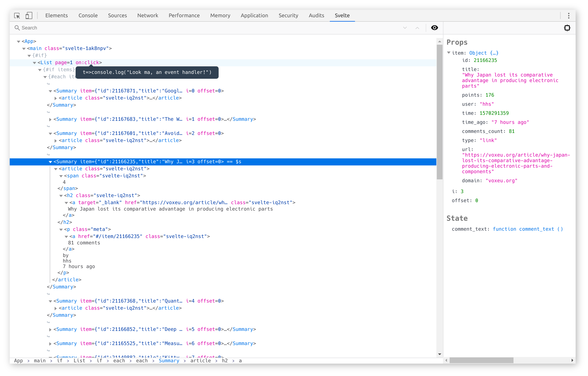
Task: Click Summary in the breadcrumb bar
Action: point(169,361)
